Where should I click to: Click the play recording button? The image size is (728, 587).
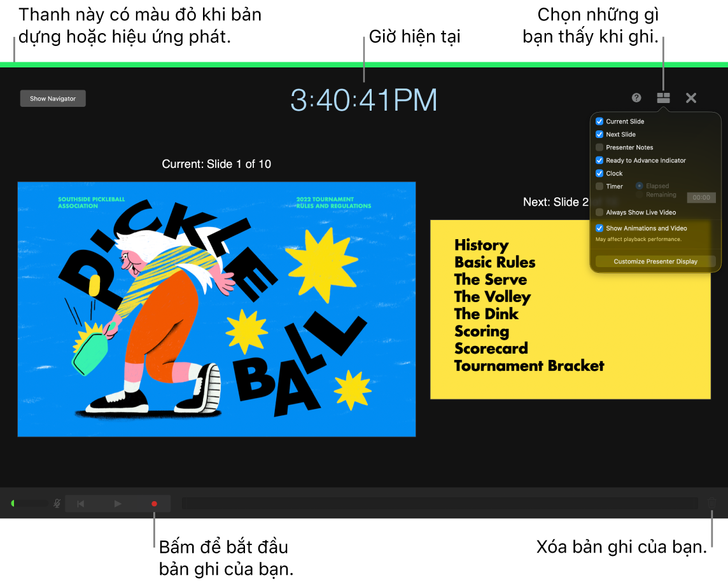118,504
